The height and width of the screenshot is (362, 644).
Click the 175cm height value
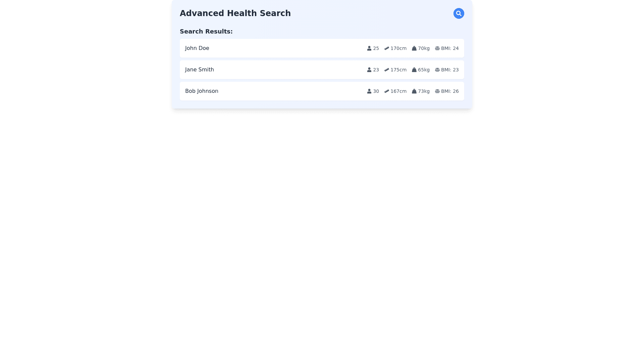[x=398, y=70]
